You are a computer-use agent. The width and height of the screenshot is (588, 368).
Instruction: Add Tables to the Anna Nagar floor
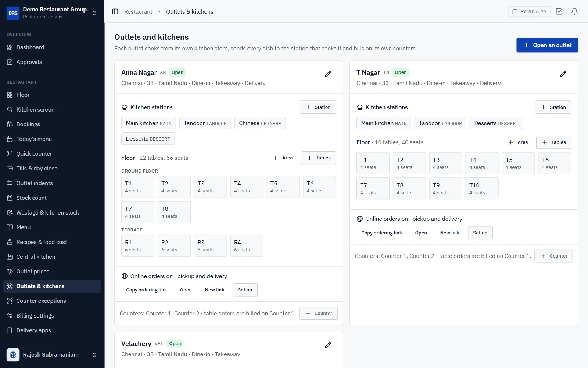tap(318, 158)
